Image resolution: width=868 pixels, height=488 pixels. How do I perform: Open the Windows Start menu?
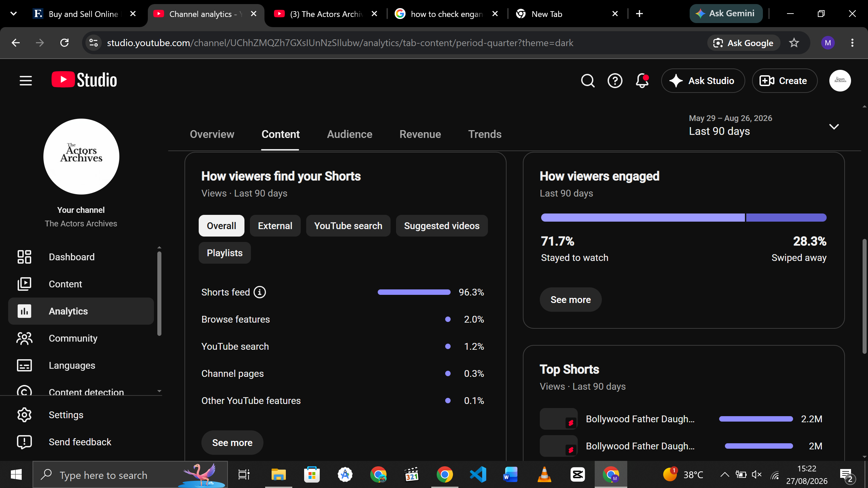point(16,474)
